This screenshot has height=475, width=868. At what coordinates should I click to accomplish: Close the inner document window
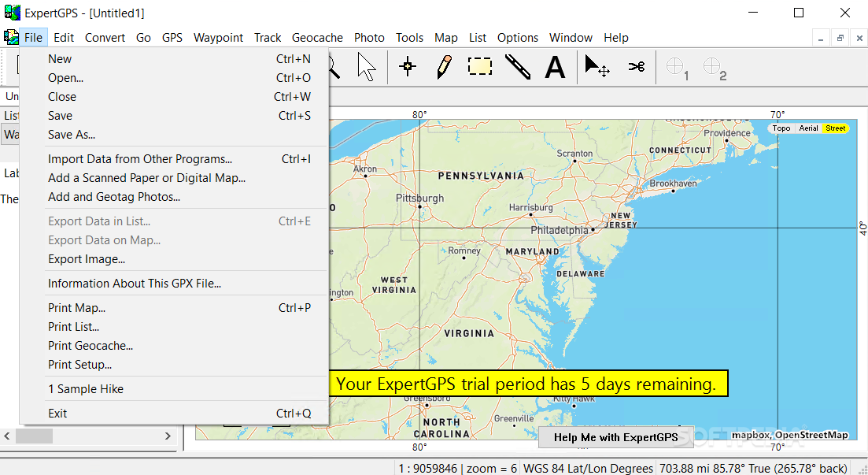pos(859,39)
